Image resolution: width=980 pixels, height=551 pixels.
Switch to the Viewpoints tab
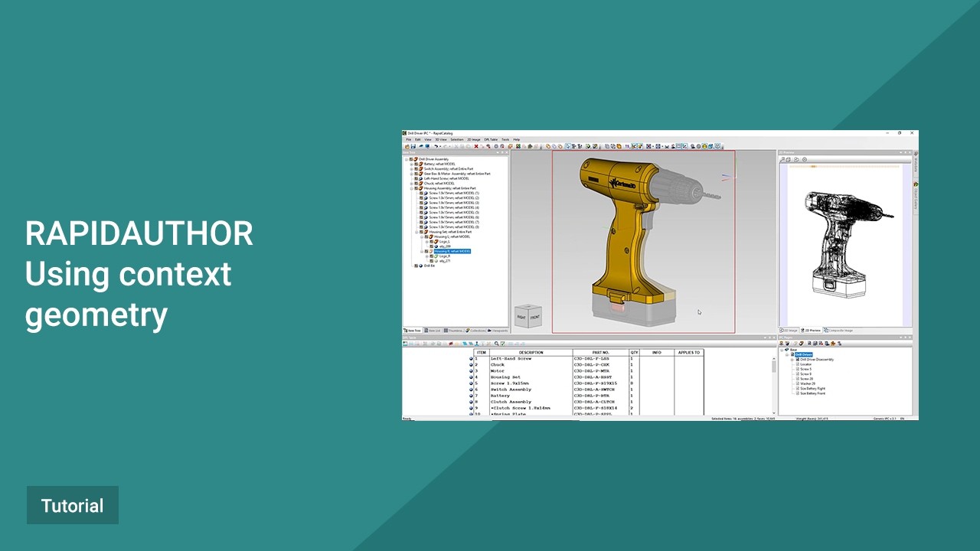(496, 331)
